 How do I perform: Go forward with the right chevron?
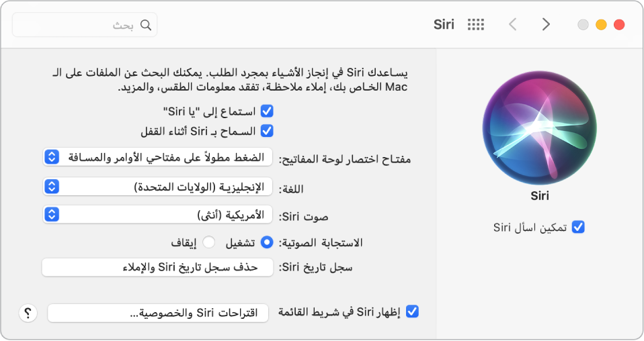tap(545, 25)
